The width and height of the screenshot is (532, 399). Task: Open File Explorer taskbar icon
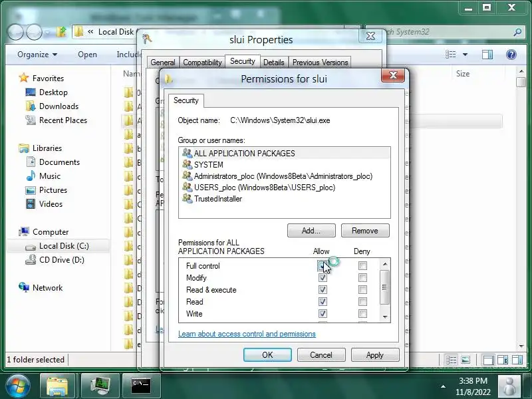click(57, 386)
